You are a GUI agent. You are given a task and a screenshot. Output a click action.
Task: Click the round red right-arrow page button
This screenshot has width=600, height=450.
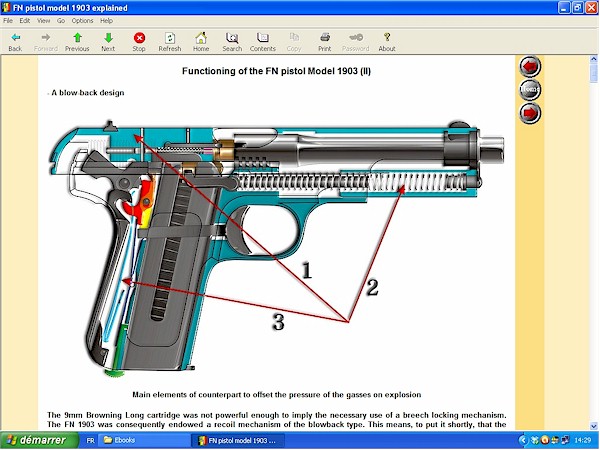point(530,113)
